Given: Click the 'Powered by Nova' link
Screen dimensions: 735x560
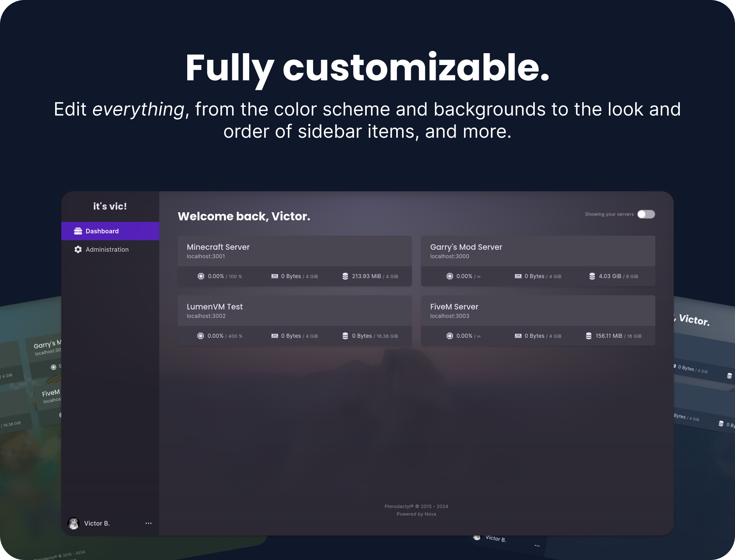Looking at the screenshot, I should click(416, 514).
